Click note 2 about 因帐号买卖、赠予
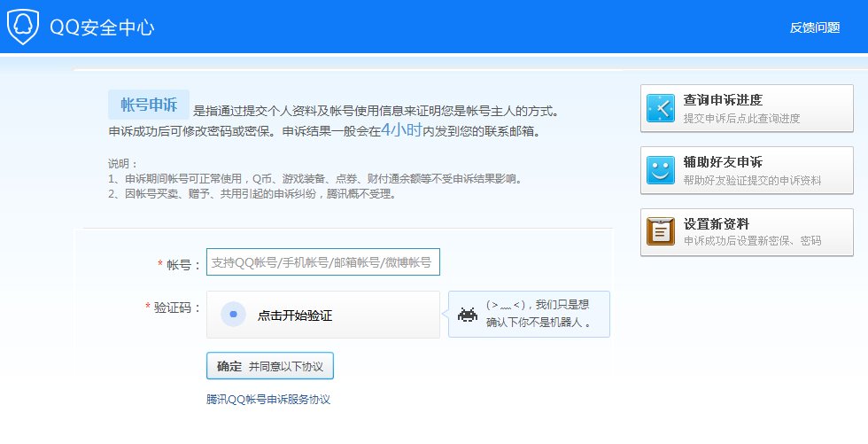Viewport: 868px width, 444px height. click(252, 194)
